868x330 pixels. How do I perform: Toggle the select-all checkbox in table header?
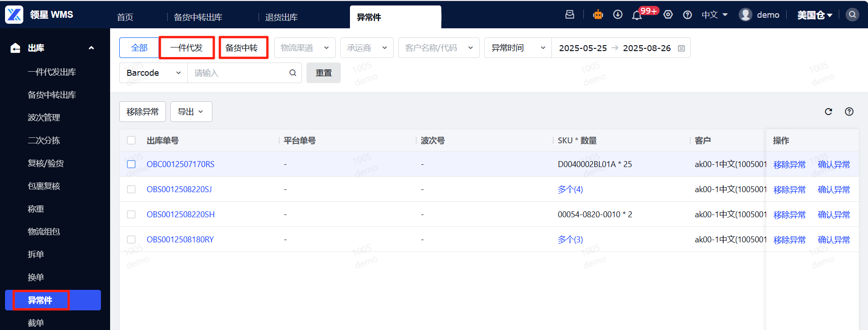point(131,140)
